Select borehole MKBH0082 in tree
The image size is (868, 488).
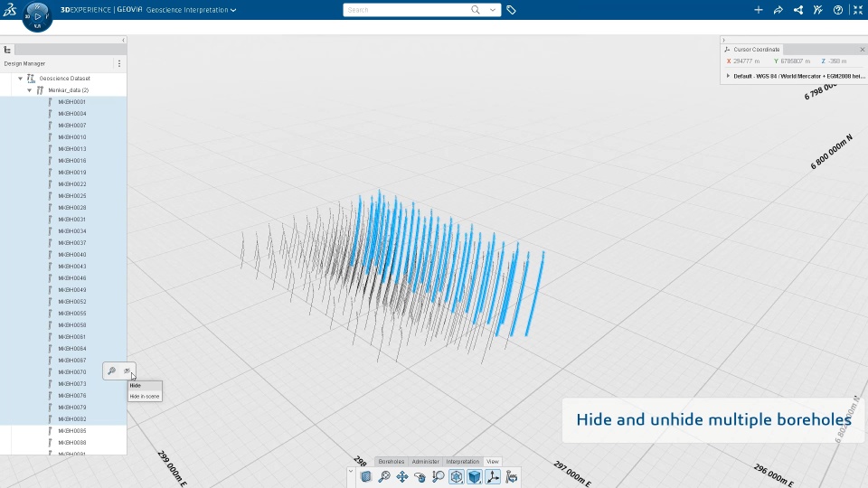click(x=72, y=419)
